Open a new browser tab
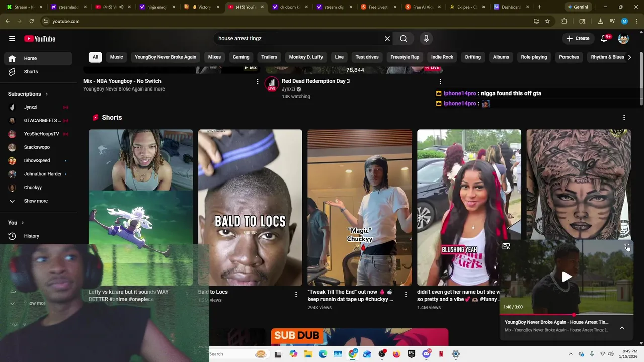The height and width of the screenshot is (362, 644). (539, 7)
